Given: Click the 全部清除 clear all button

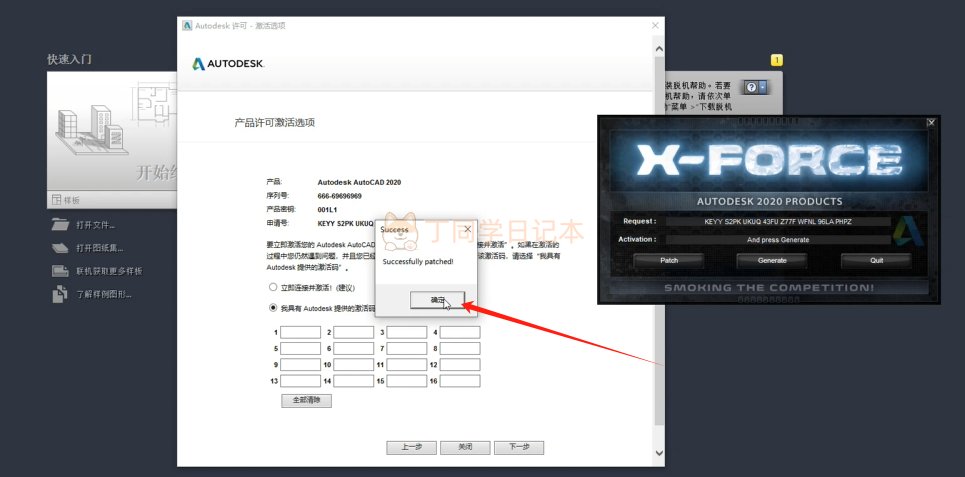Looking at the screenshot, I should [x=306, y=400].
